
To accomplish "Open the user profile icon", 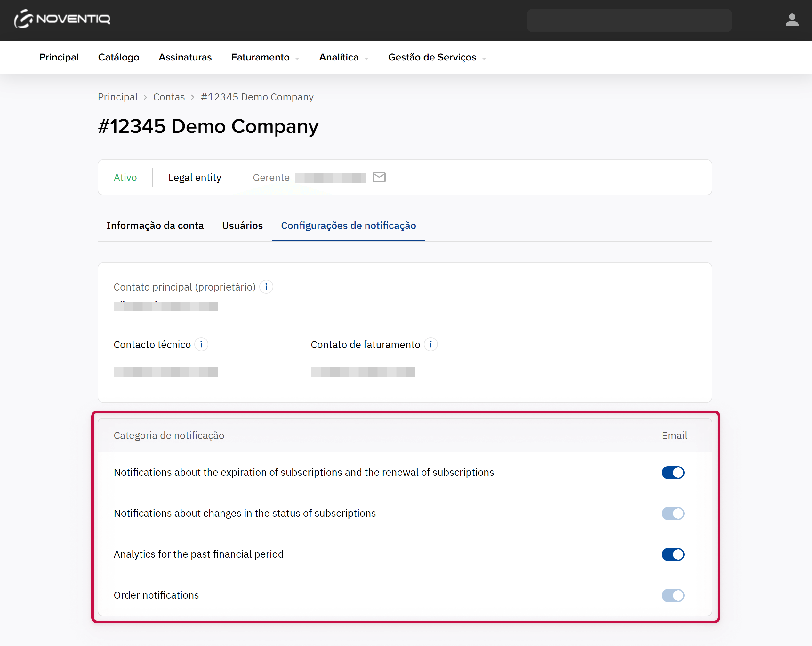I will click(x=792, y=20).
